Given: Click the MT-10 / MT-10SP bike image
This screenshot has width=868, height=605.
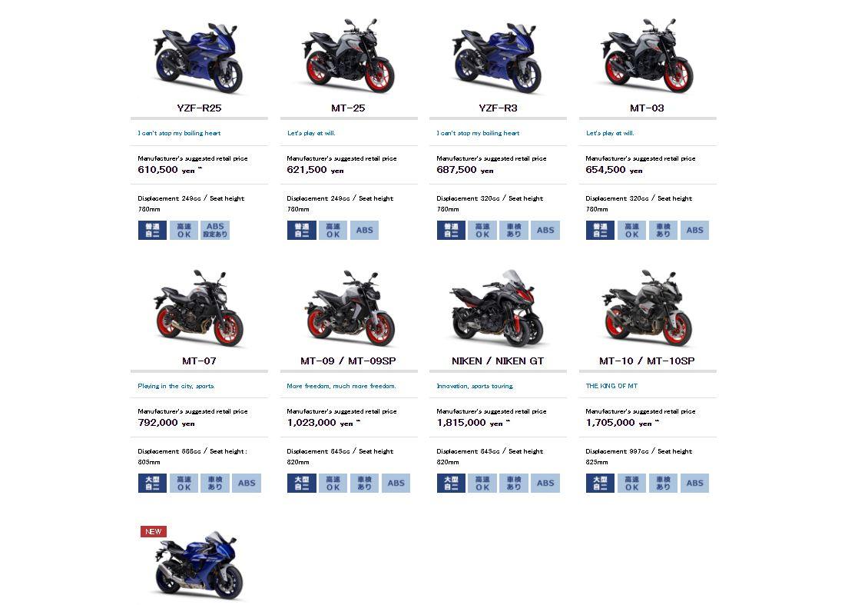Looking at the screenshot, I should coord(647,308).
